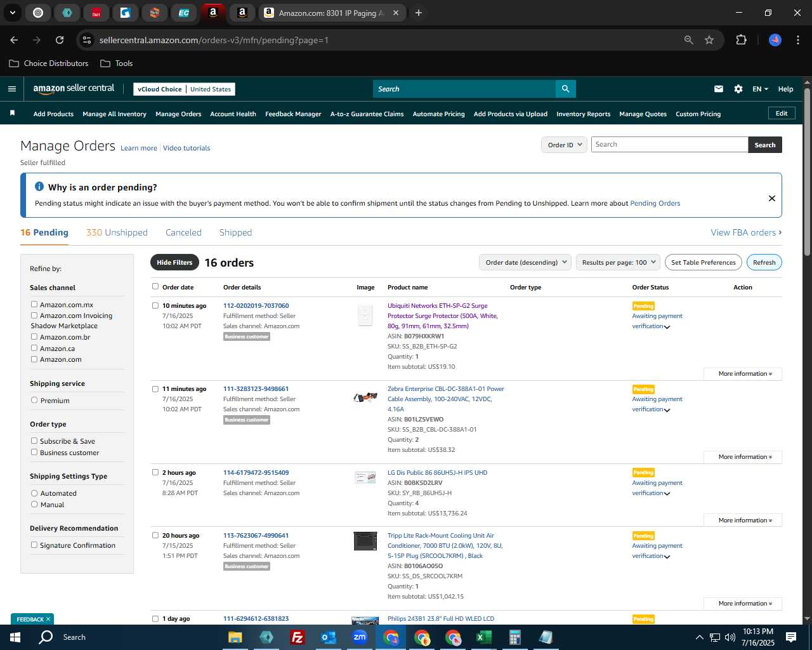Open Calculator from taskbar
Screen dimensions: 812x650
coord(514,637)
